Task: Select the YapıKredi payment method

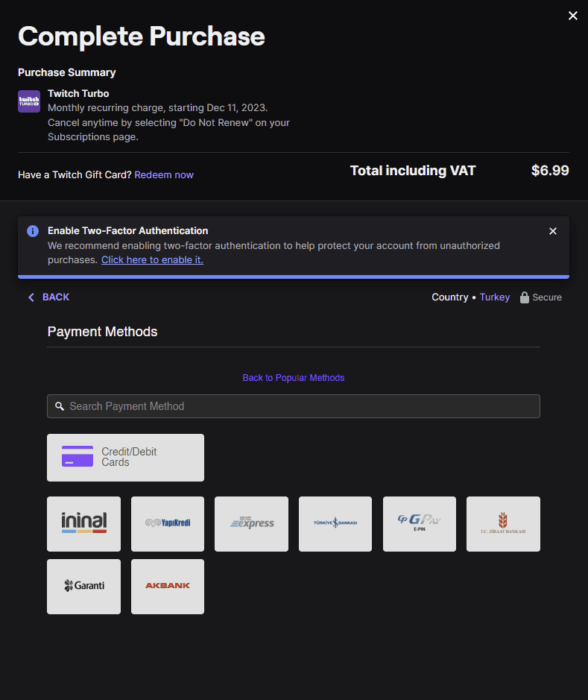Action: [168, 524]
